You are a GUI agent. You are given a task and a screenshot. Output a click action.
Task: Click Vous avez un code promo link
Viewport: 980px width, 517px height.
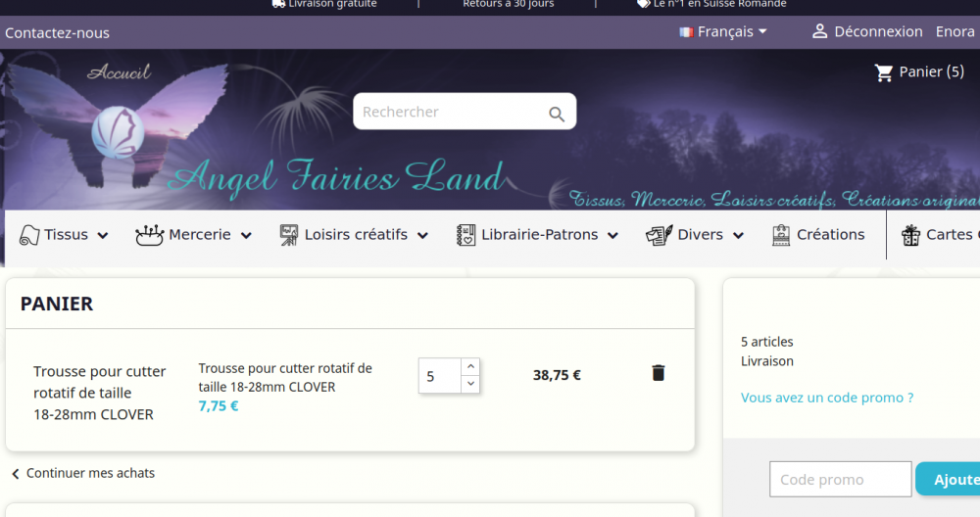[x=827, y=398]
